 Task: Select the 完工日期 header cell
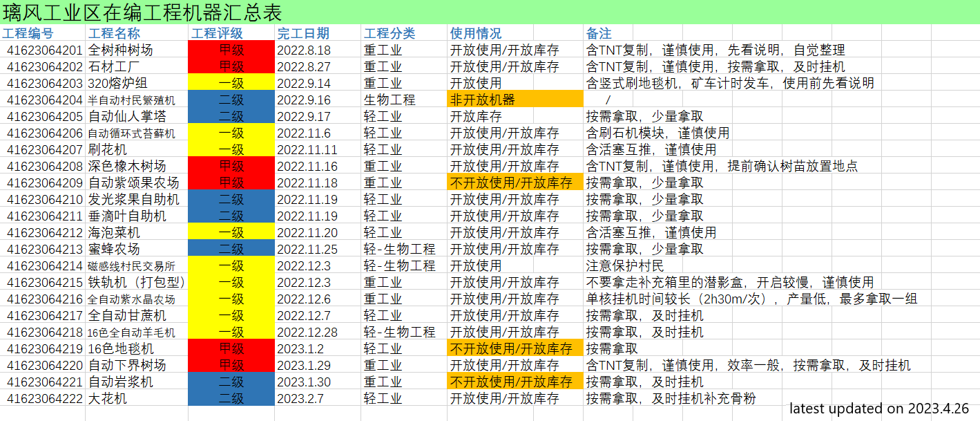click(303, 33)
